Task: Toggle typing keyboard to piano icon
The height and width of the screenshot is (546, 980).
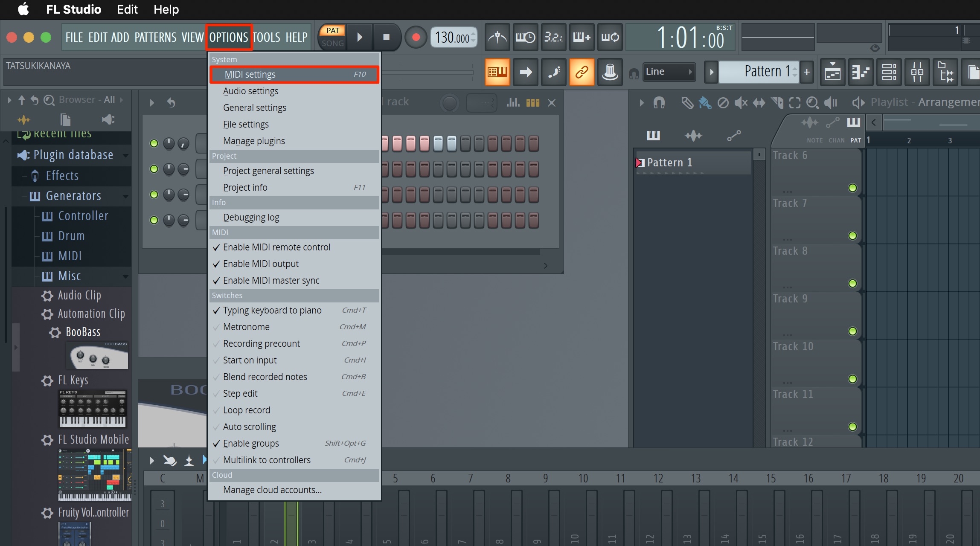Action: 497,72
